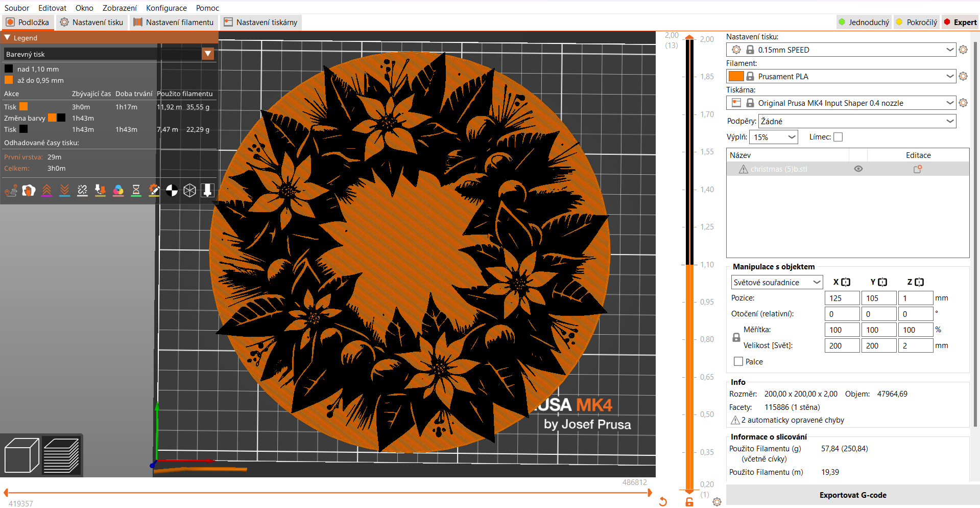
Task: Toggle Color changes visibility icon
Action: (x=118, y=191)
